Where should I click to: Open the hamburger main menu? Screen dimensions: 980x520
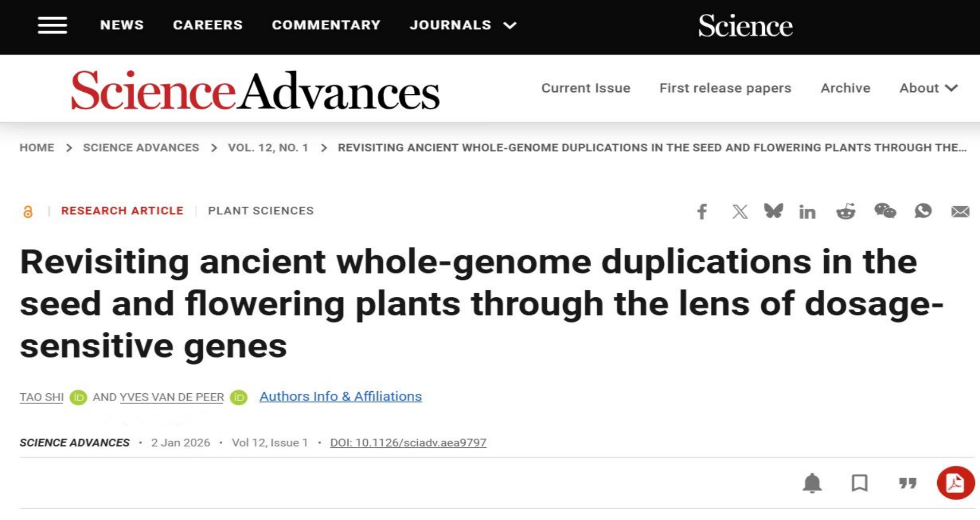[52, 25]
